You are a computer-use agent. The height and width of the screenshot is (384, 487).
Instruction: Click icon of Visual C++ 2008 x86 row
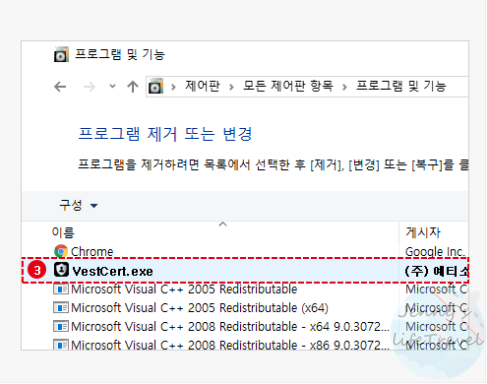coord(61,345)
